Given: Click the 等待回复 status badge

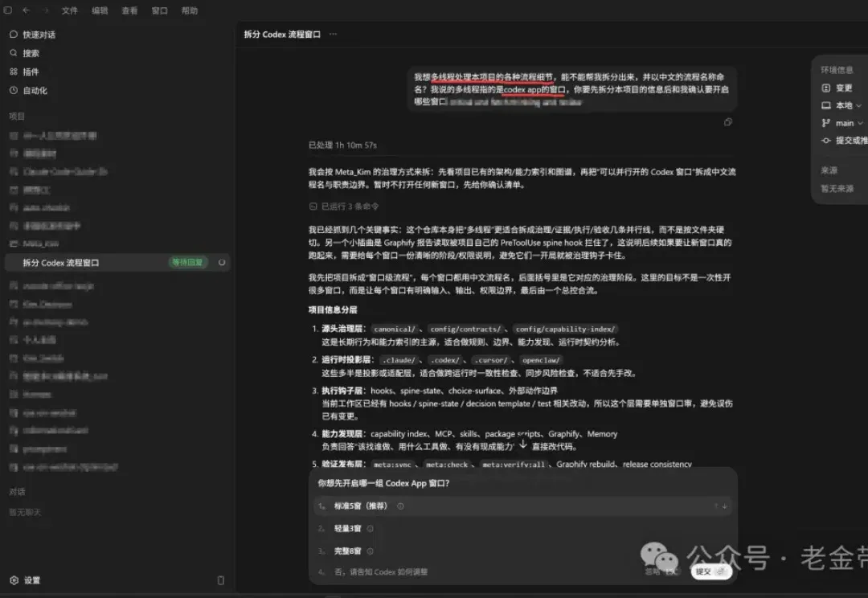Looking at the screenshot, I should point(187,262).
